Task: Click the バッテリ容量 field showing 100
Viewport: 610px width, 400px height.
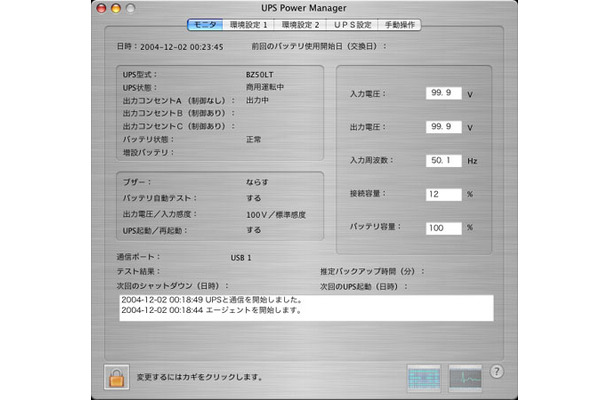Action: (441, 227)
